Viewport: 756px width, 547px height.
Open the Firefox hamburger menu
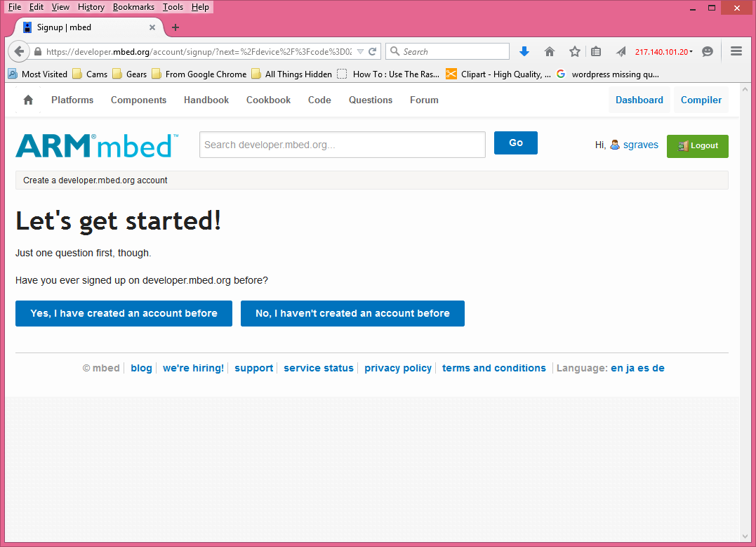click(736, 51)
